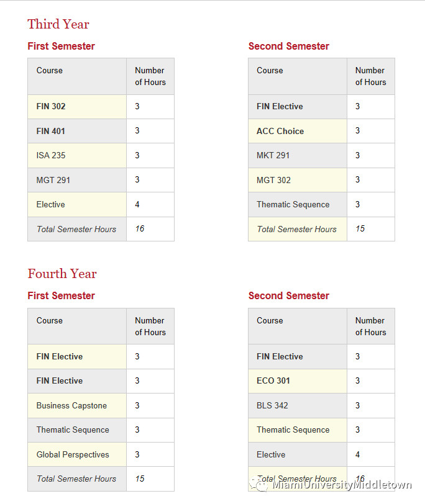Click the Business Capstone course entry
This screenshot has width=425, height=504.
point(71,405)
